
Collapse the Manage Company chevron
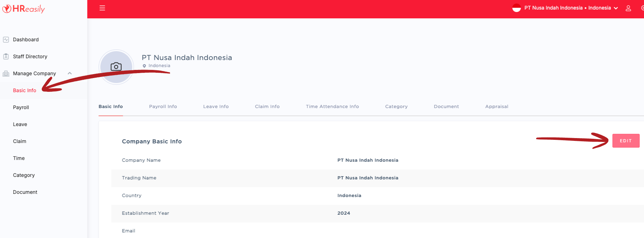[70, 73]
